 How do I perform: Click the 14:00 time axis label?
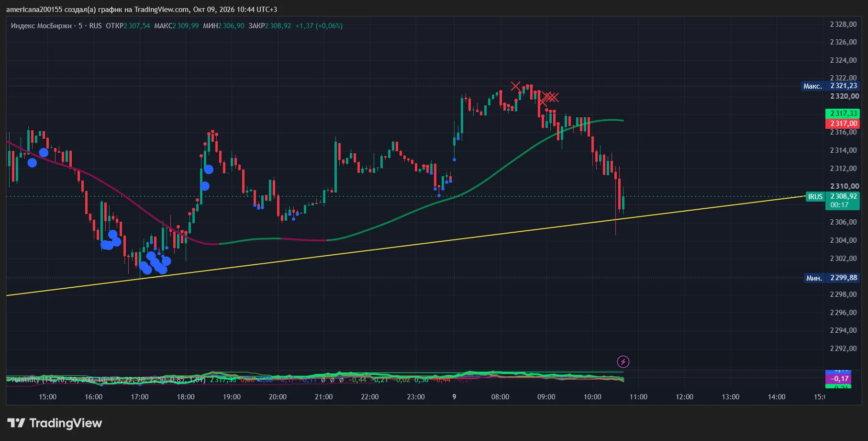tap(777, 397)
